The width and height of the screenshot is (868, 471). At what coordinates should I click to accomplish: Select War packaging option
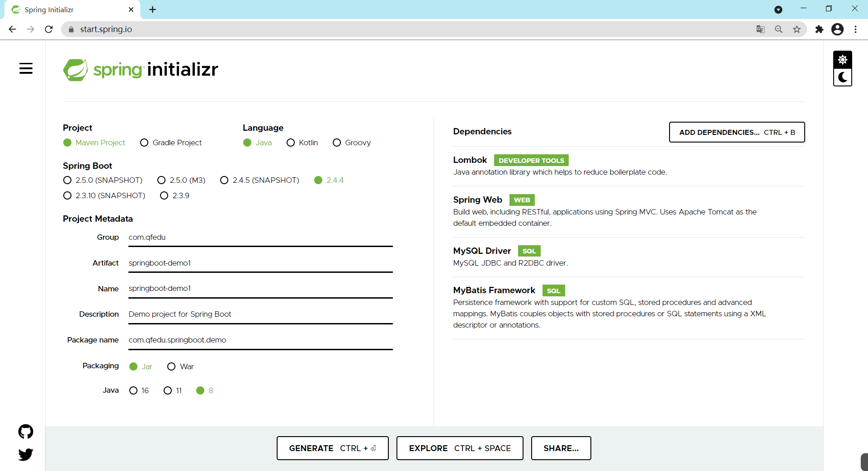pos(171,366)
